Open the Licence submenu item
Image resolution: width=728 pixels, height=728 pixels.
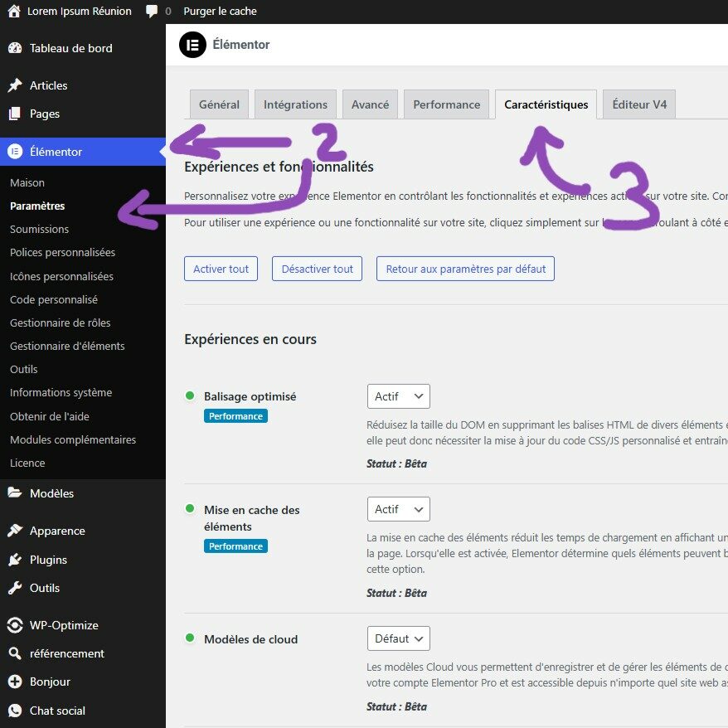[x=27, y=463]
